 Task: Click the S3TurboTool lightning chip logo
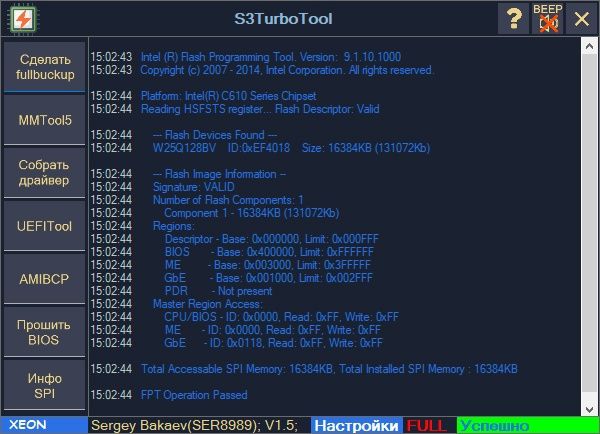point(23,19)
